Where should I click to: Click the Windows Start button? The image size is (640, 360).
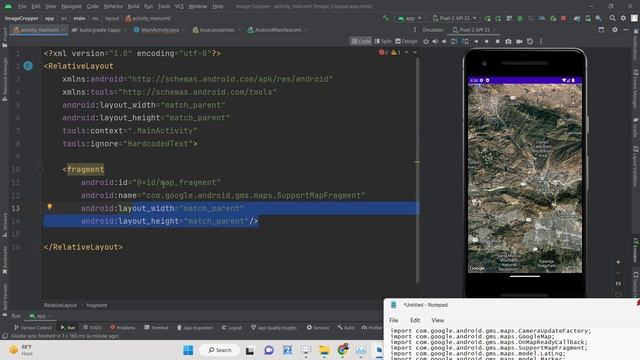click(x=188, y=350)
